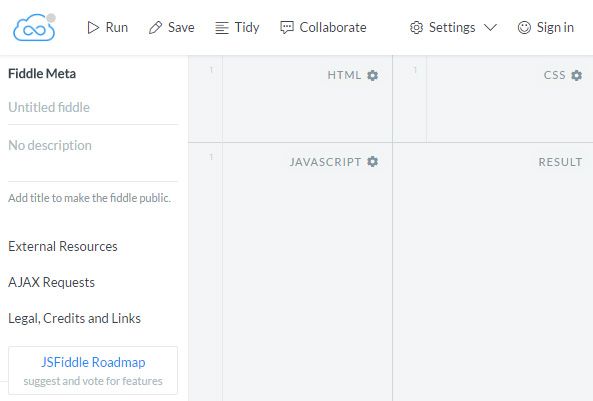Open HTML panel gear settings
The image size is (593, 401).
tap(373, 75)
